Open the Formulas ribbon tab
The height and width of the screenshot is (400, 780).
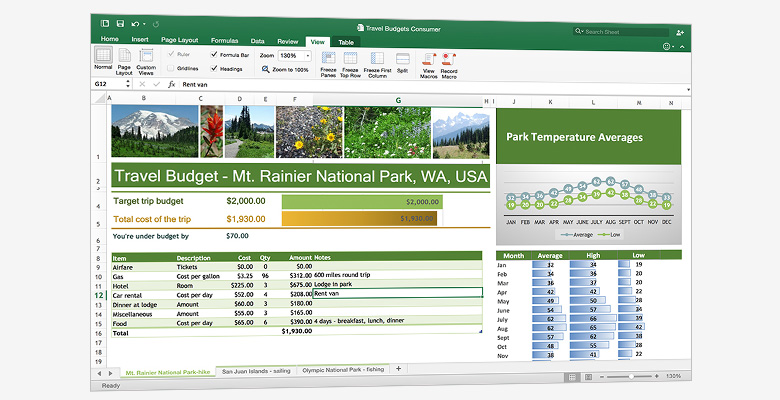coord(224,42)
